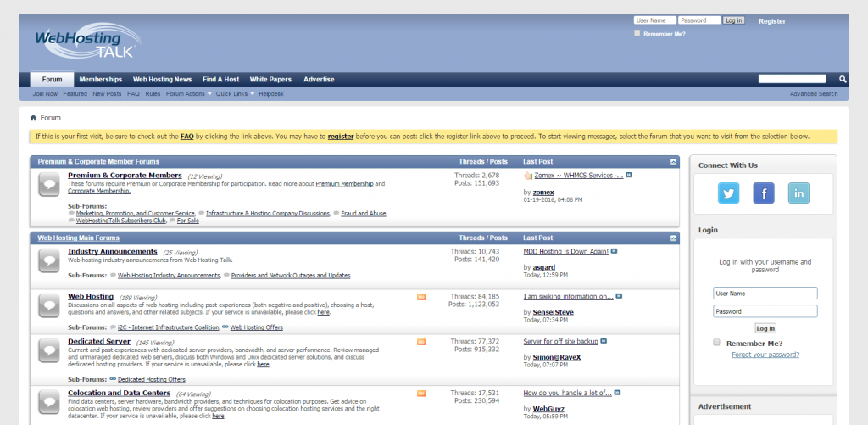The height and width of the screenshot is (425, 868).
Task: Open Providers and Network Outages sub-forum
Action: pos(291,276)
